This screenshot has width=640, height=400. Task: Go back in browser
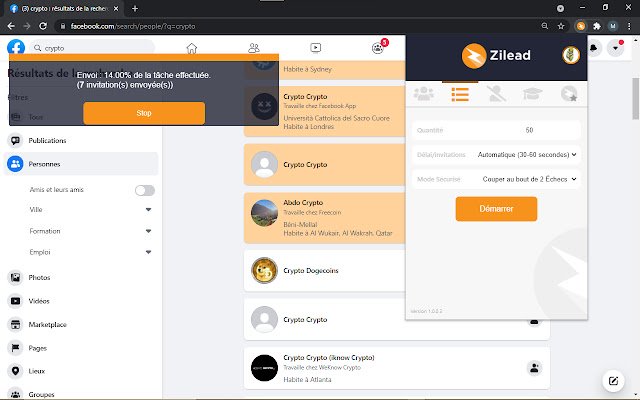pos(11,26)
